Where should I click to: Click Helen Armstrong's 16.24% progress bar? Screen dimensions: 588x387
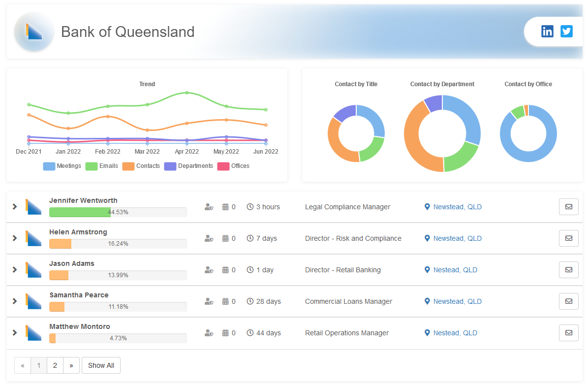(118, 244)
